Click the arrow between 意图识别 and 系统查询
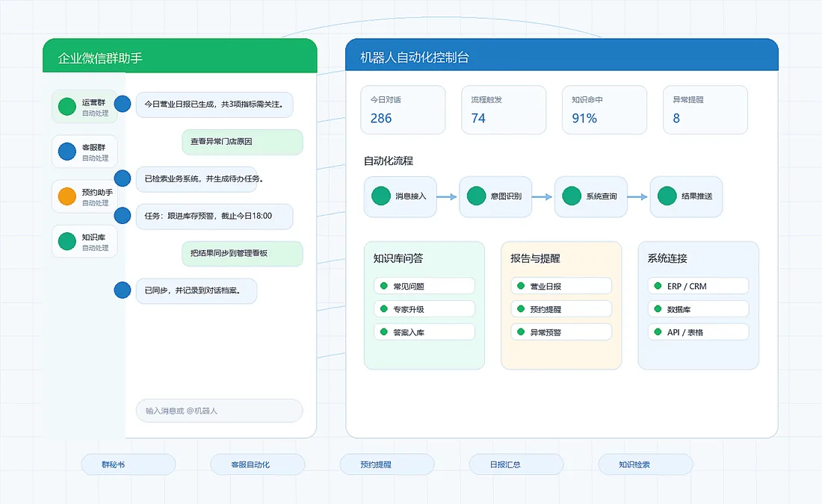This screenshot has height=504, width=822. click(542, 197)
